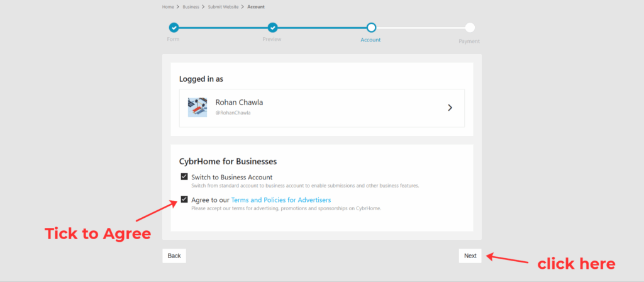Click the Home breadcrumb link
This screenshot has height=282, width=644.
[x=168, y=7]
